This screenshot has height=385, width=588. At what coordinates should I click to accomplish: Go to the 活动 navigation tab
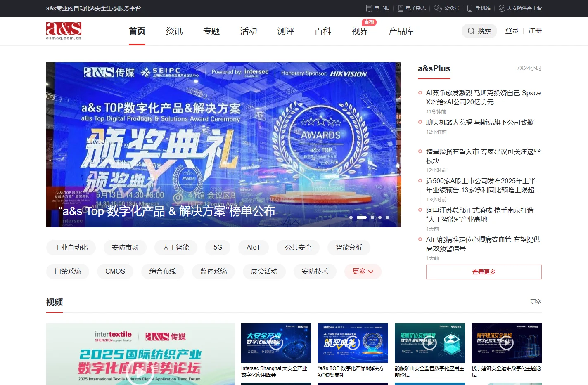[x=249, y=31]
